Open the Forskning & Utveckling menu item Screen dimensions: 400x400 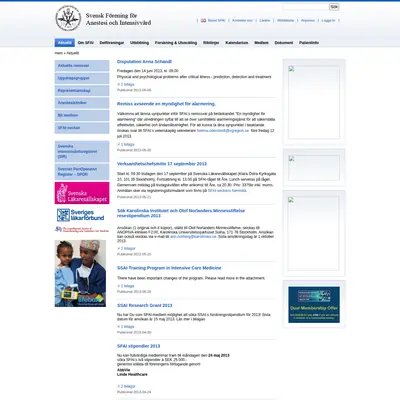coord(176,43)
